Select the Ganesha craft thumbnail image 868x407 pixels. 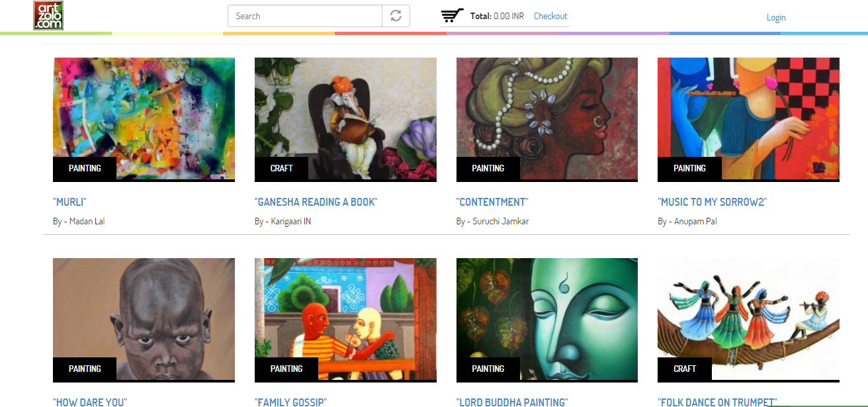345,119
